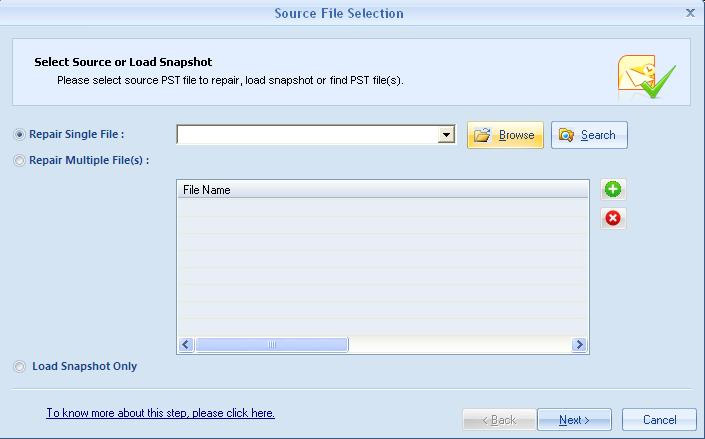Click the envelope checkmark wizard icon
The width and height of the screenshot is (705, 439).
(x=646, y=77)
